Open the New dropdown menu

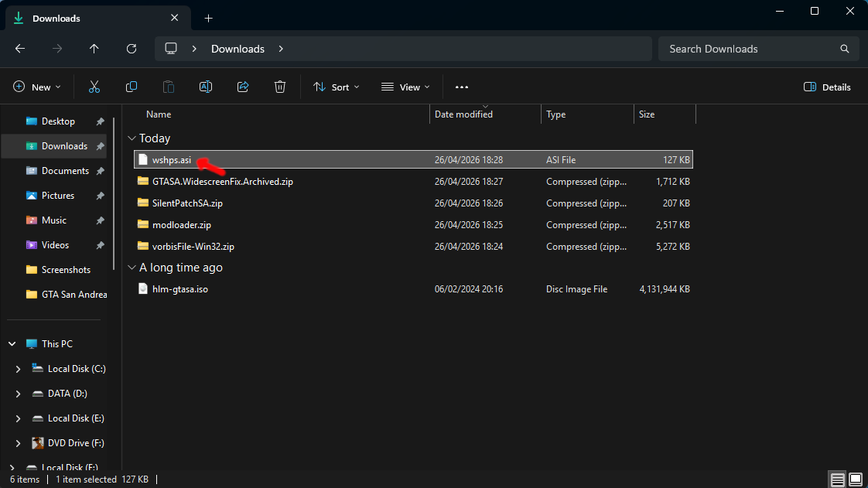point(36,87)
